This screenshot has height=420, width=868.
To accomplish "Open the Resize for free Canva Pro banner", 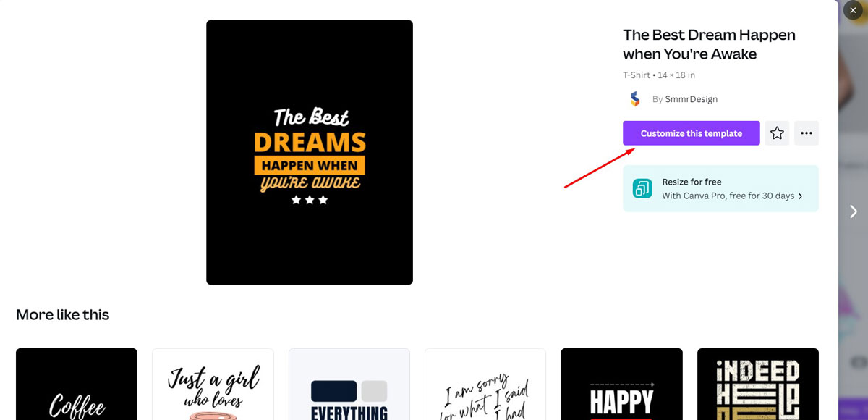I will tap(720, 188).
